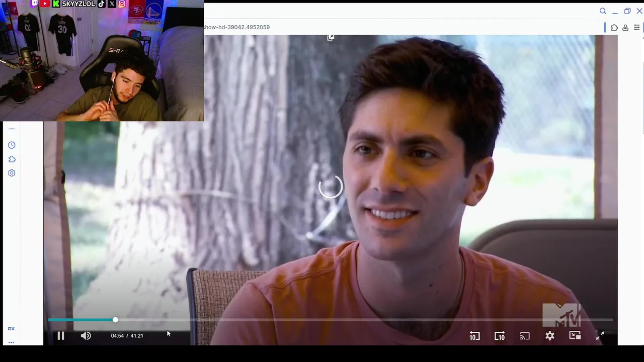Click the TikTok icon in overlay banner
This screenshot has width=644, height=362.
(x=102, y=4)
